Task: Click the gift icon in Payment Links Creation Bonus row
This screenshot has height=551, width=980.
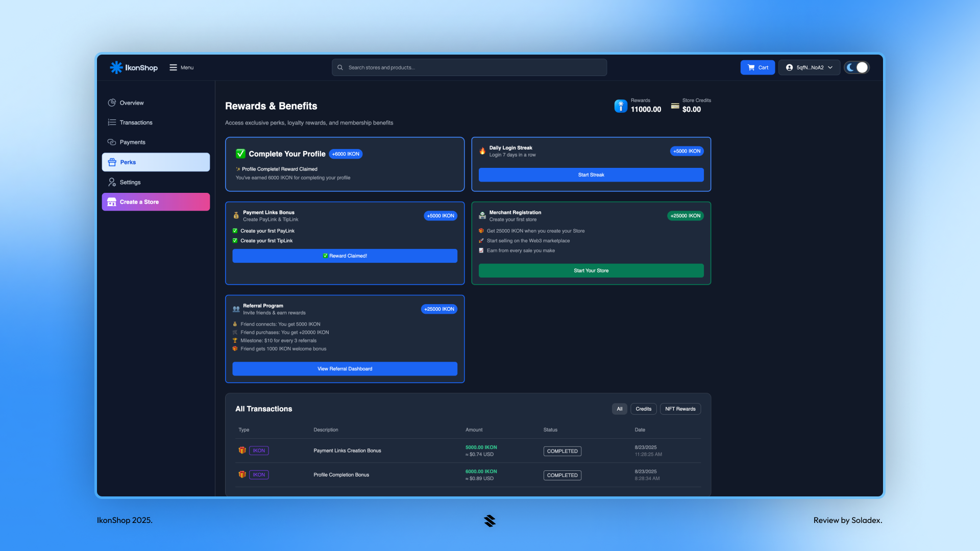Action: point(242,450)
